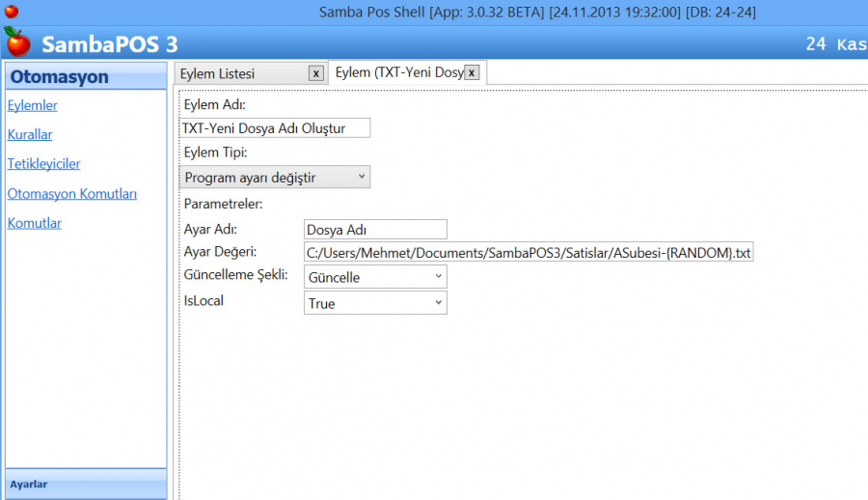Click the SambaPOS 3 title text
The height and width of the screenshot is (500, 868).
pyautogui.click(x=110, y=44)
